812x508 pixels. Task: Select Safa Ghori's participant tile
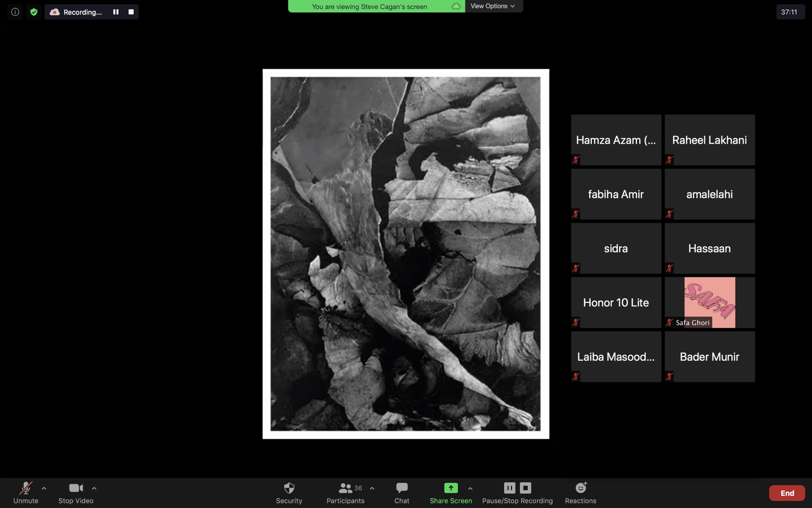(x=709, y=302)
